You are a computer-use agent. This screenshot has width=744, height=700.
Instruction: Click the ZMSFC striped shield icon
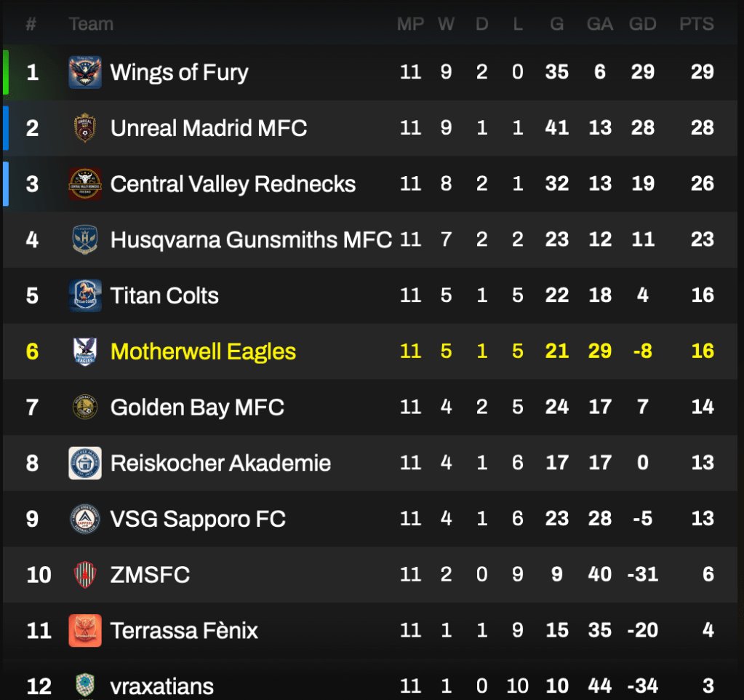[85, 575]
